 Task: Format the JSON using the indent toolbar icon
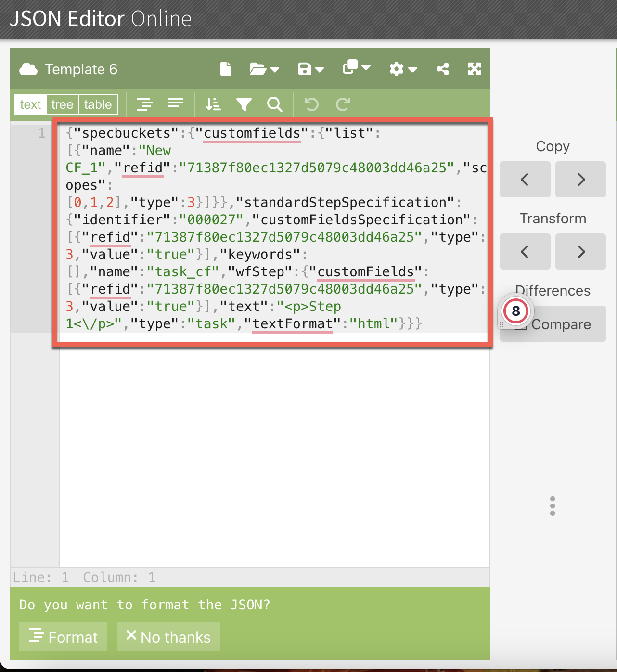pyautogui.click(x=144, y=104)
